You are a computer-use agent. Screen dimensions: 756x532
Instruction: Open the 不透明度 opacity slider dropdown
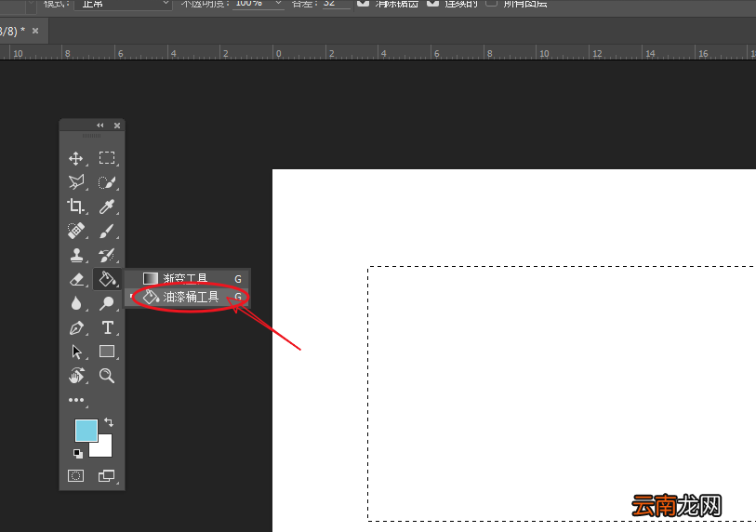(278, 3)
